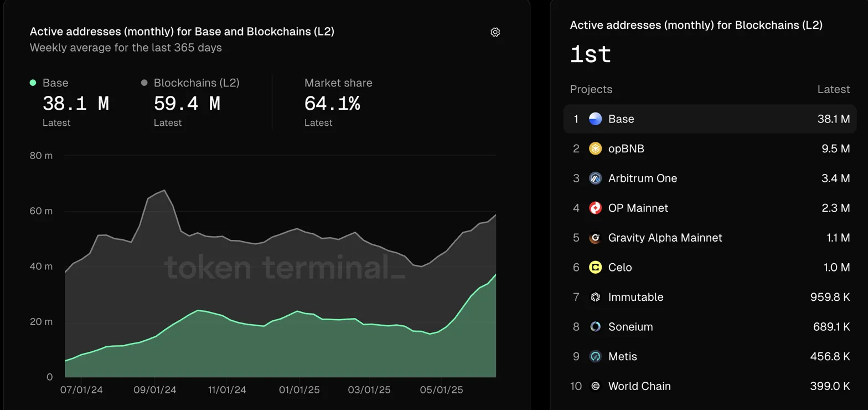The width and height of the screenshot is (868, 410).
Task: Click the 3.4 M value for Arbitrum One
Action: tap(836, 178)
